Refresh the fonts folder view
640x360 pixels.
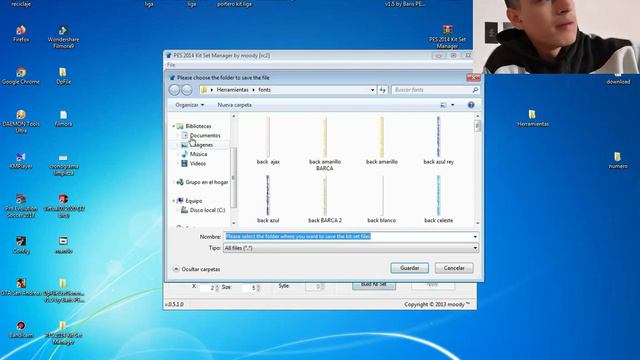(382, 90)
